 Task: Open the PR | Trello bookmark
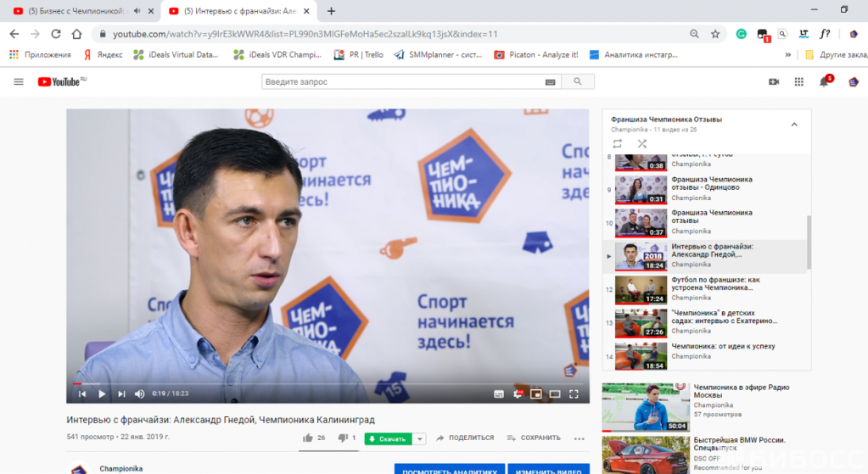[359, 55]
